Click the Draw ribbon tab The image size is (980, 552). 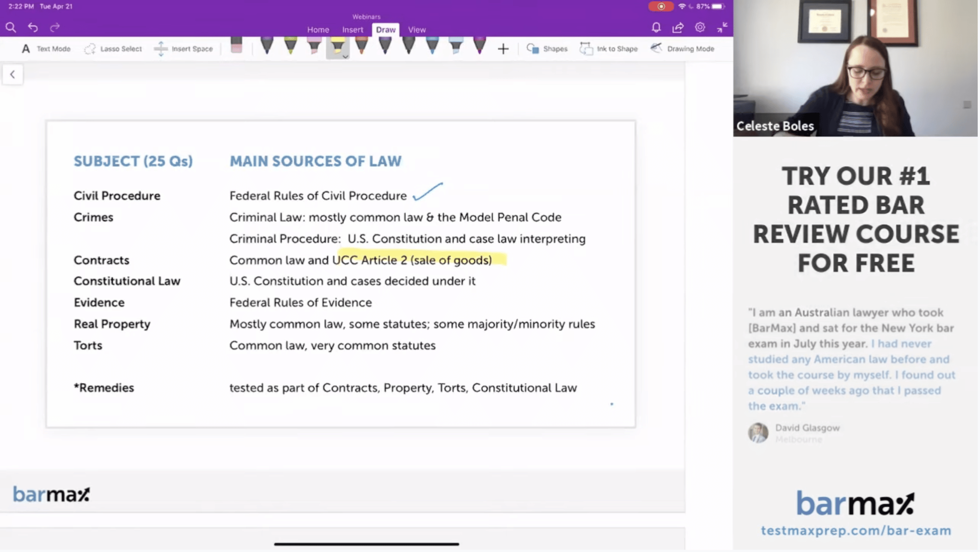[385, 29]
